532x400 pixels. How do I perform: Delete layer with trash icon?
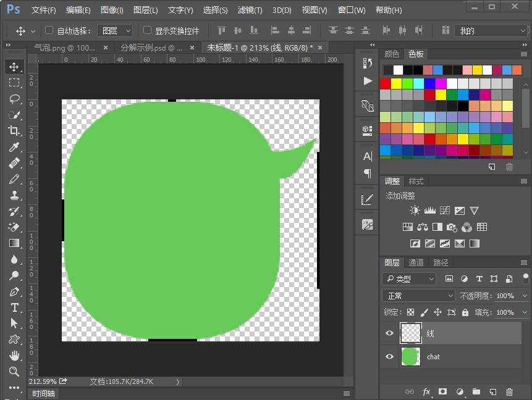509,392
